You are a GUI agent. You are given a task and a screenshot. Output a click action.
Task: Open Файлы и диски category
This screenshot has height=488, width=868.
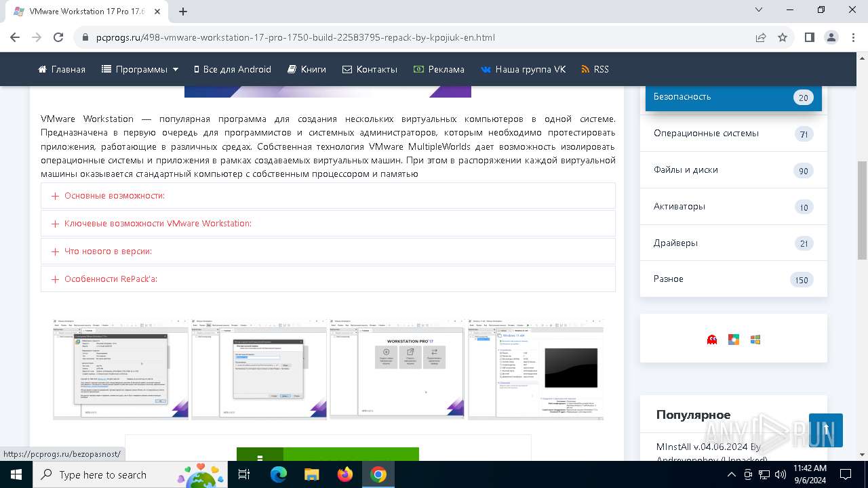(x=734, y=170)
